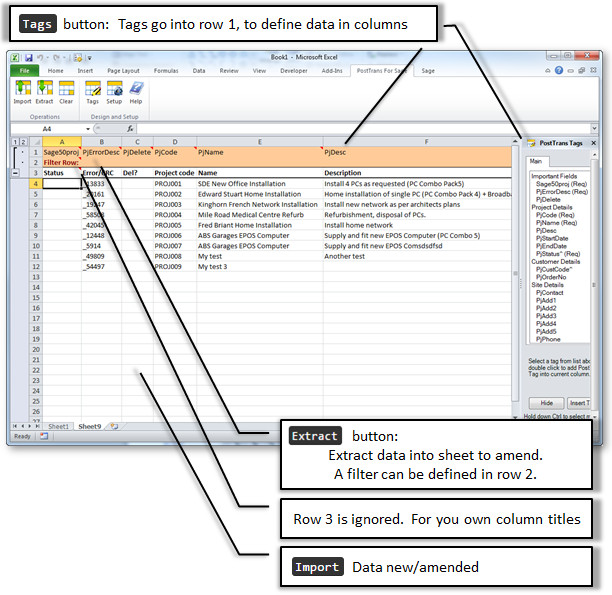The width and height of the screenshot is (612, 595).
Task: Click the new sheet tab icon
Action: click(114, 426)
